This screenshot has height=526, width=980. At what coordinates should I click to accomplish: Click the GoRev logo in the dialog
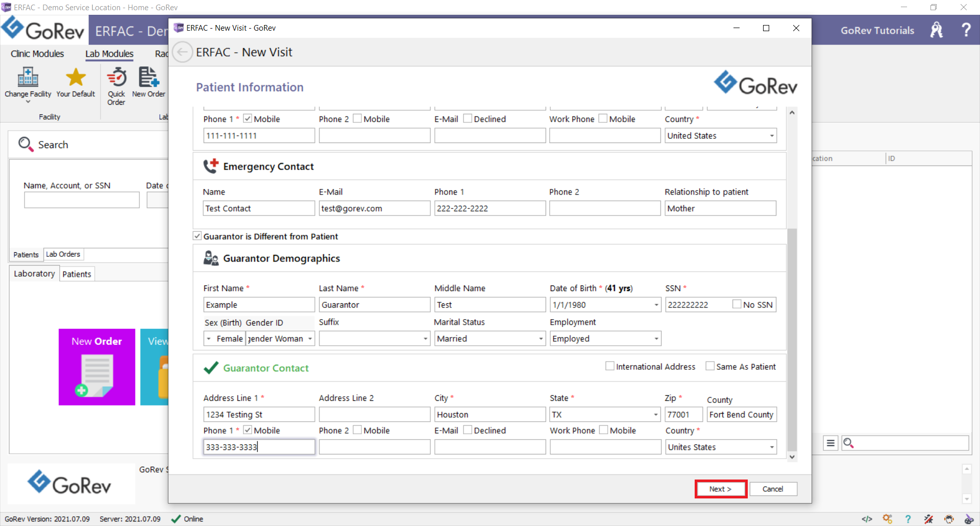755,83
